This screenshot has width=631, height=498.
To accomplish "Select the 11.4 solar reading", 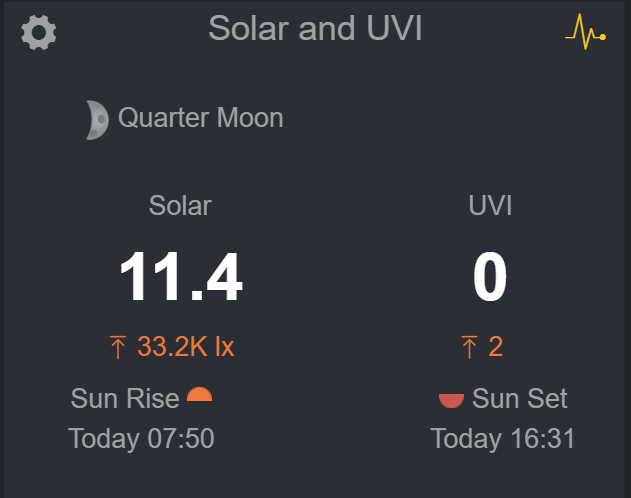I will pyautogui.click(x=181, y=277).
